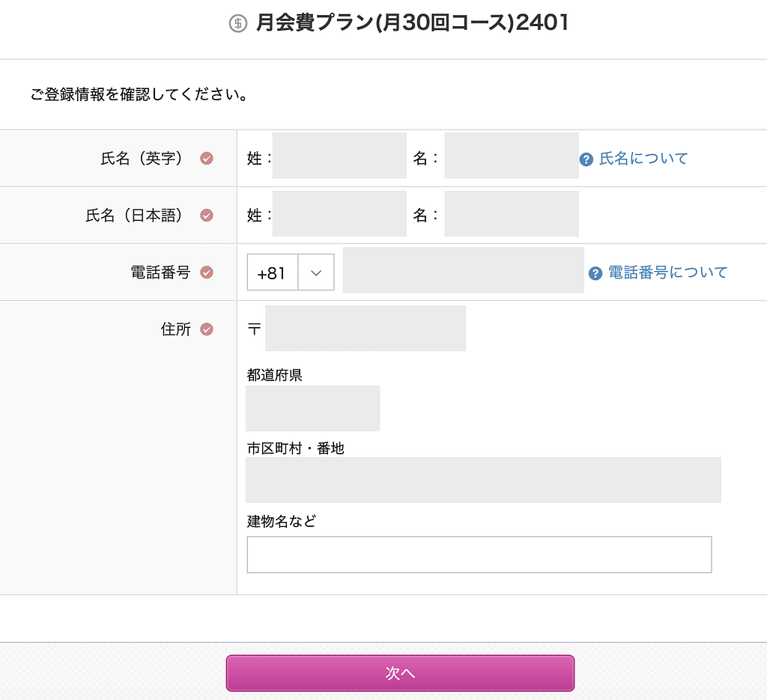Select the Japanese 名 first name field

coord(511,214)
